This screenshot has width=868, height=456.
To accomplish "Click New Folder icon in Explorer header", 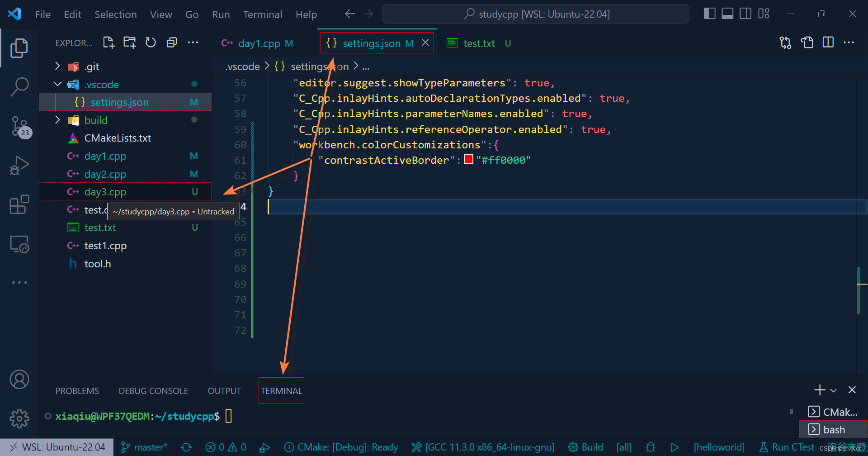I will coord(130,43).
